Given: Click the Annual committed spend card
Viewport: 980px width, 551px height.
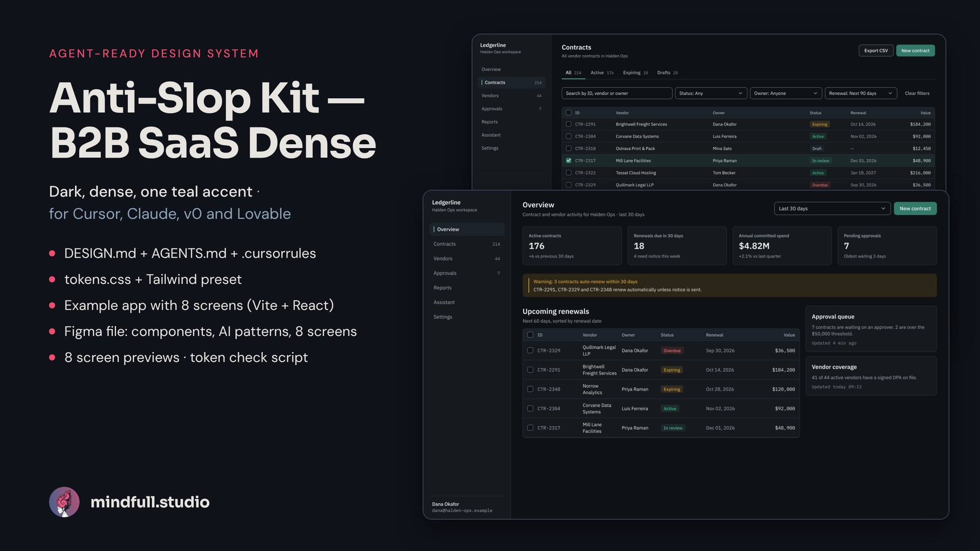Looking at the screenshot, I should (782, 246).
